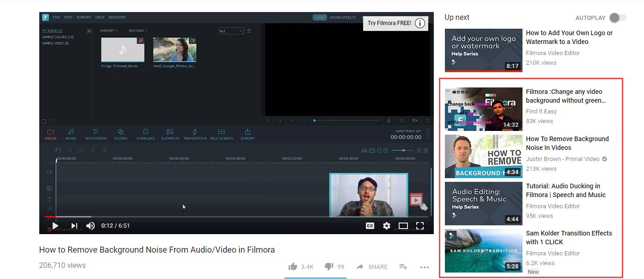Viewport: 644px width, 279px height.
Task: Click Filmora SAVE button in video
Action: point(320,18)
